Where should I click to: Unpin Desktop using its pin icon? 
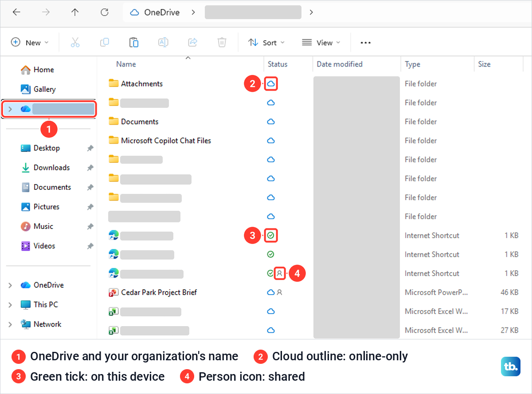coord(90,149)
